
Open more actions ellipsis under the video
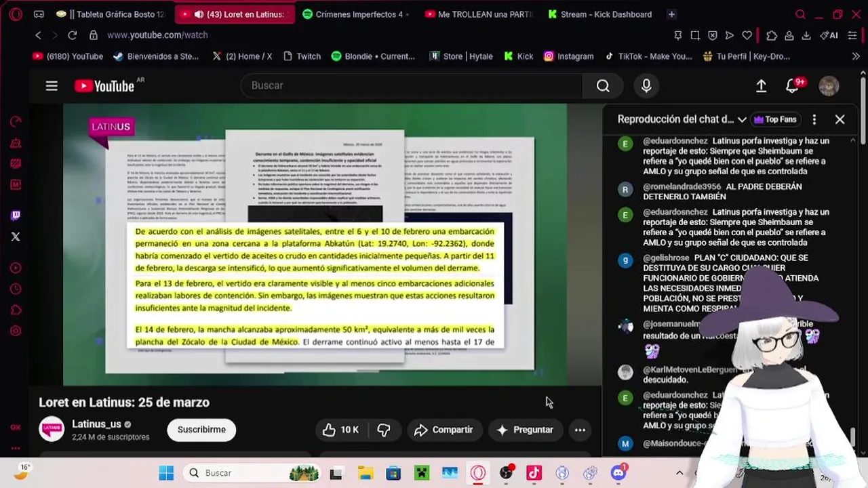(580, 430)
